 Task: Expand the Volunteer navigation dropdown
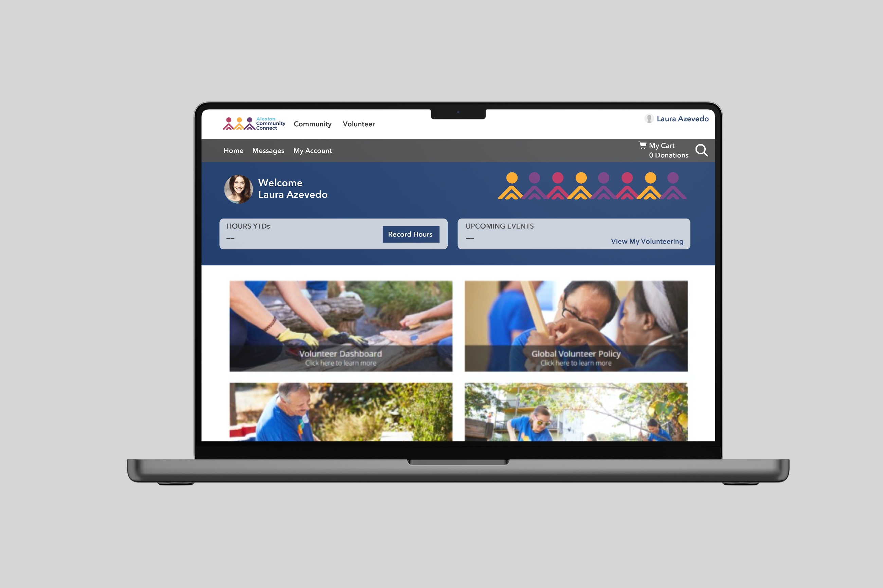(x=358, y=124)
